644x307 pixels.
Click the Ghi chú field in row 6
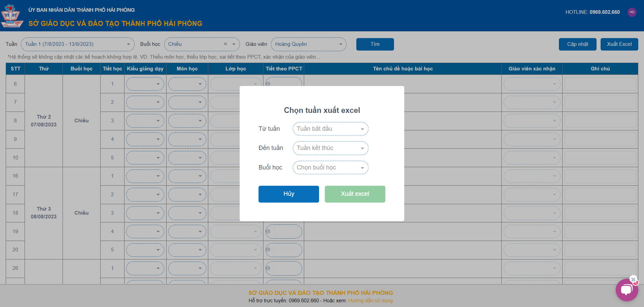pyautogui.click(x=600, y=84)
